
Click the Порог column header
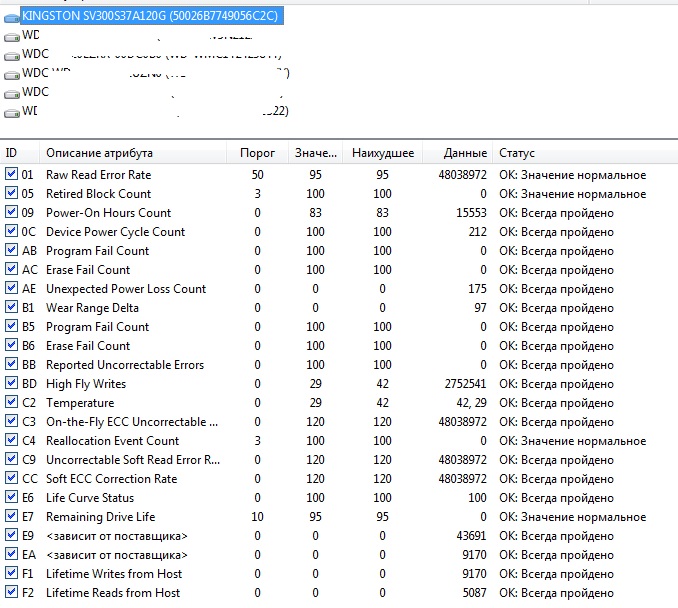point(257,153)
